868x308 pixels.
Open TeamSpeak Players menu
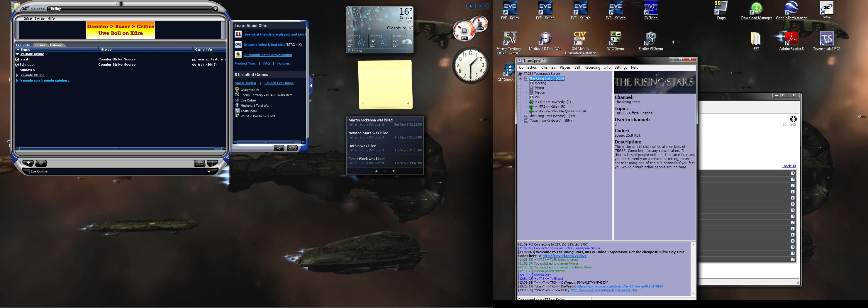coord(565,67)
